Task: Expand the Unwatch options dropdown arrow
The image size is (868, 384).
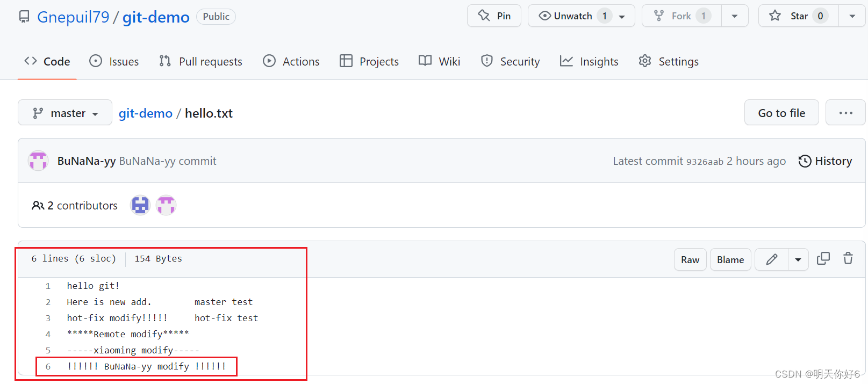Action: pyautogui.click(x=622, y=17)
